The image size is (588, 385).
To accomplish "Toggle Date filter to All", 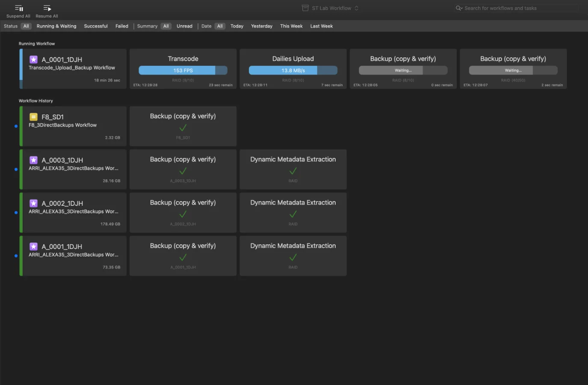I will click(x=220, y=26).
